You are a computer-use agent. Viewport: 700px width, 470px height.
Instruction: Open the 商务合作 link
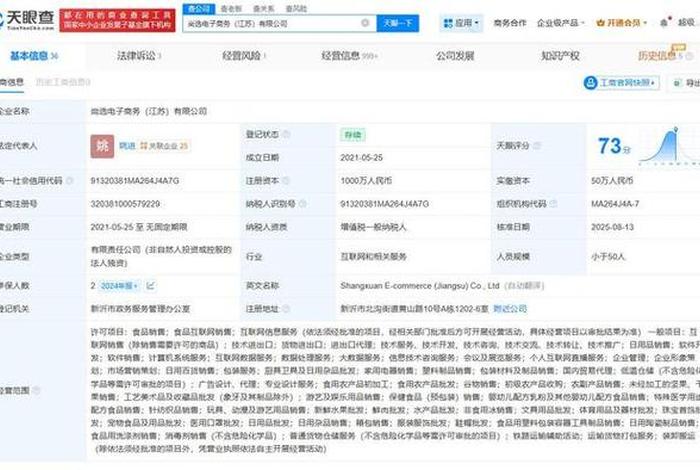(x=510, y=23)
